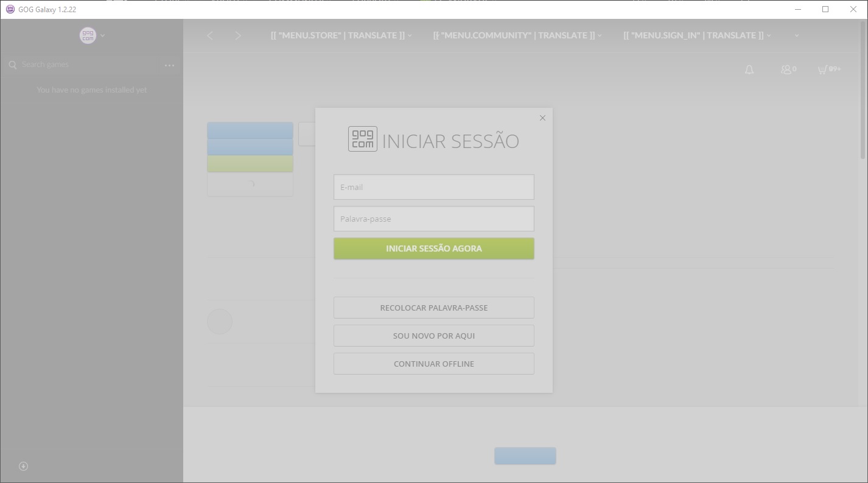Click the Recolocar Palavra-passe button
The image size is (868, 483).
point(433,308)
